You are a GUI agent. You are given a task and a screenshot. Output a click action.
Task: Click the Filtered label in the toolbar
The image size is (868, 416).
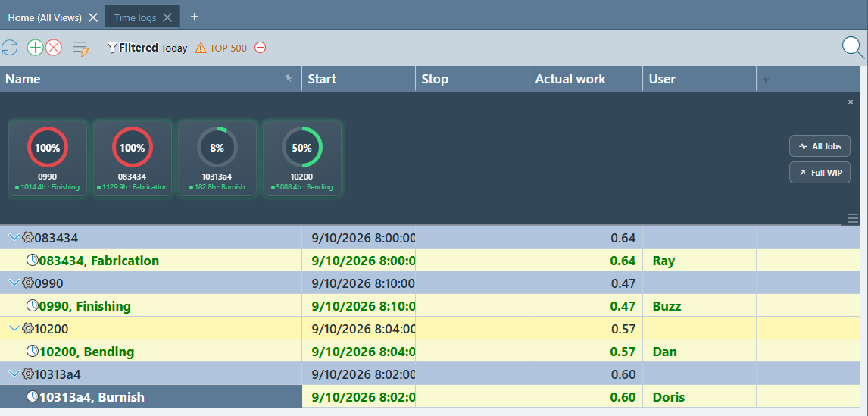tap(139, 48)
